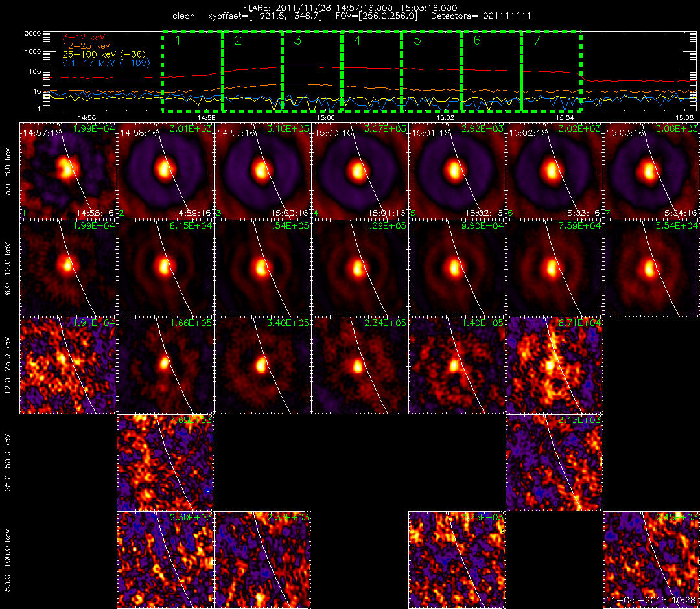Screen dimensions: 700x609
Task: Open the 12-25 keV image labeled 1.66E+05
Action: 165,366
